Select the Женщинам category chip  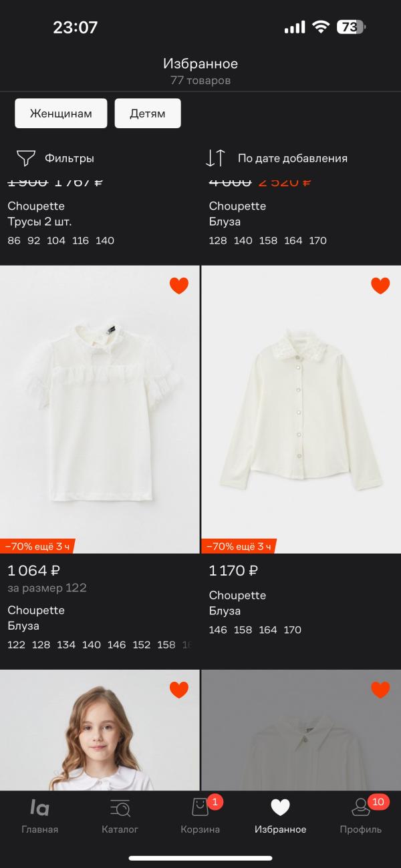61,114
